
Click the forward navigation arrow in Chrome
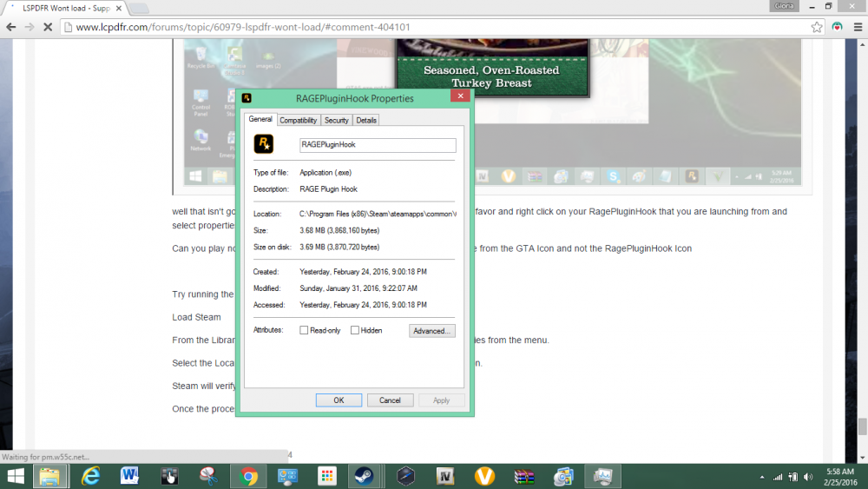point(30,27)
